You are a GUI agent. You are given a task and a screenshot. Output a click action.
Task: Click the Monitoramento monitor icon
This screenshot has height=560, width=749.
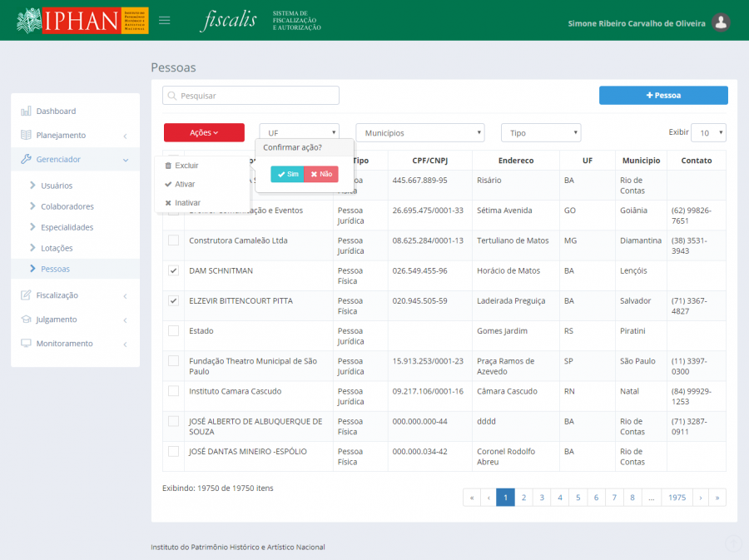26,344
